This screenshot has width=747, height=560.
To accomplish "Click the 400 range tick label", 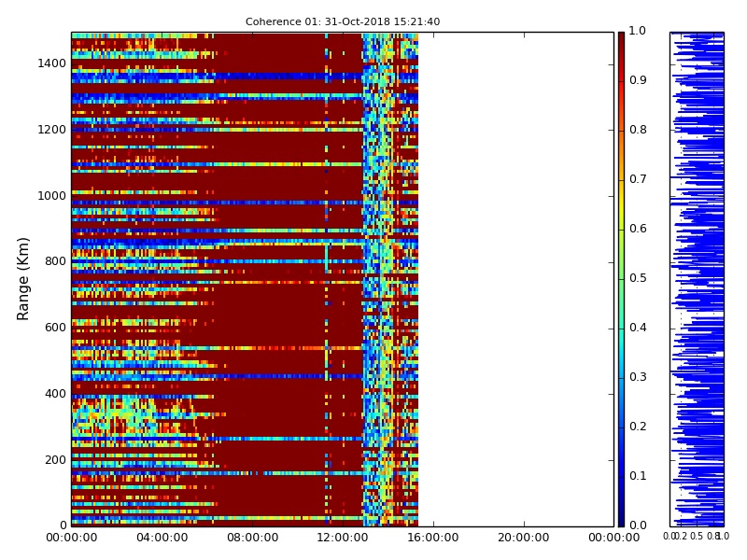I will [x=56, y=394].
